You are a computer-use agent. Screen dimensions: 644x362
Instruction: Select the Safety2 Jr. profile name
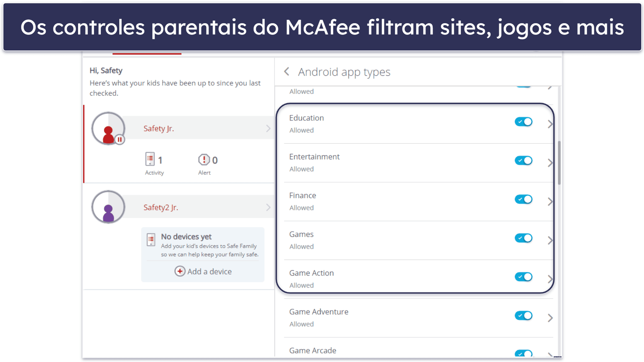coord(160,207)
